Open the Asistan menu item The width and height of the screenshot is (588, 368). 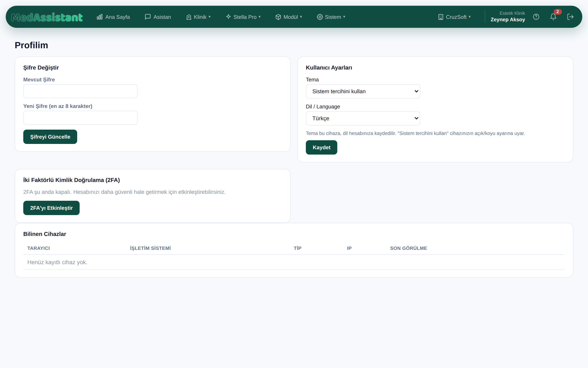(x=158, y=17)
